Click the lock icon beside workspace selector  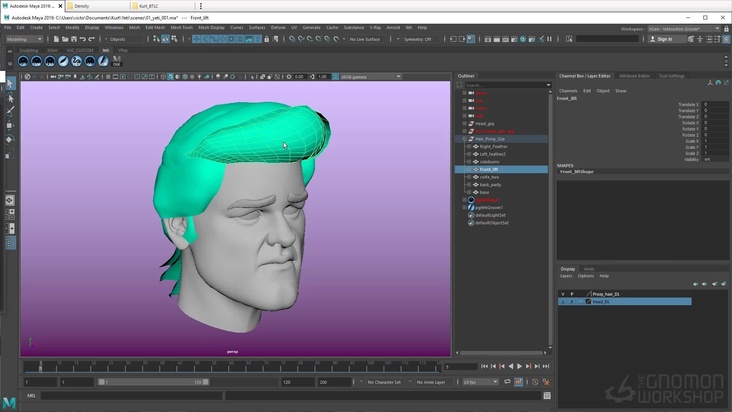point(726,29)
